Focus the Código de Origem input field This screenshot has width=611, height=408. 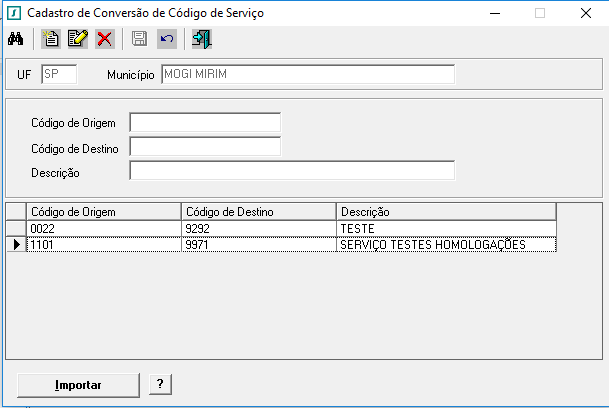click(205, 123)
